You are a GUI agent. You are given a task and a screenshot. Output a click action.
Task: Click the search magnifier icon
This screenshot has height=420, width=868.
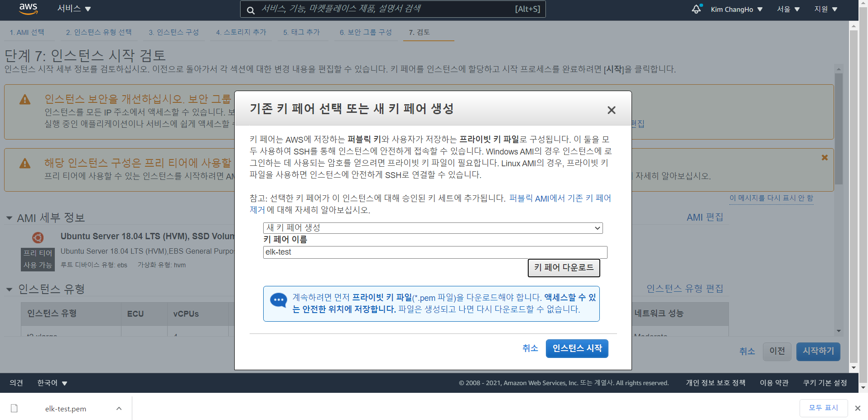pos(251,10)
